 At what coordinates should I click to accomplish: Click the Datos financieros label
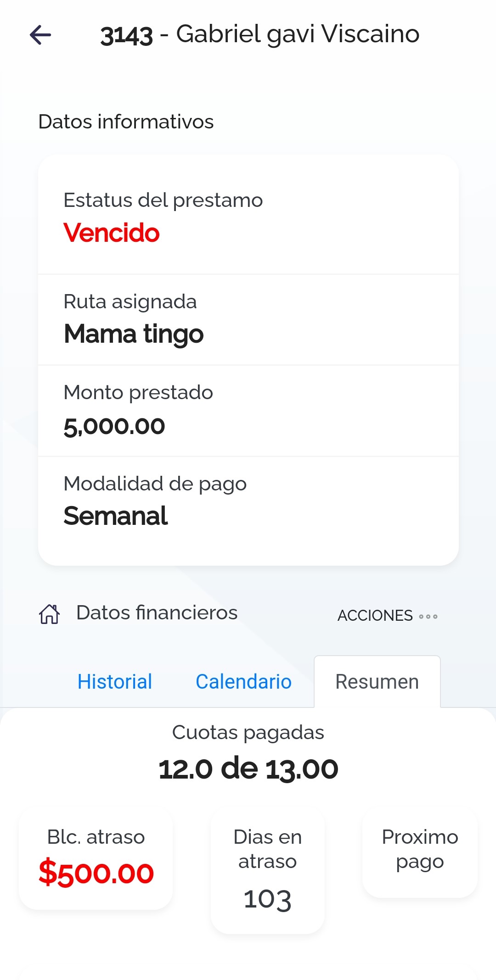click(157, 613)
